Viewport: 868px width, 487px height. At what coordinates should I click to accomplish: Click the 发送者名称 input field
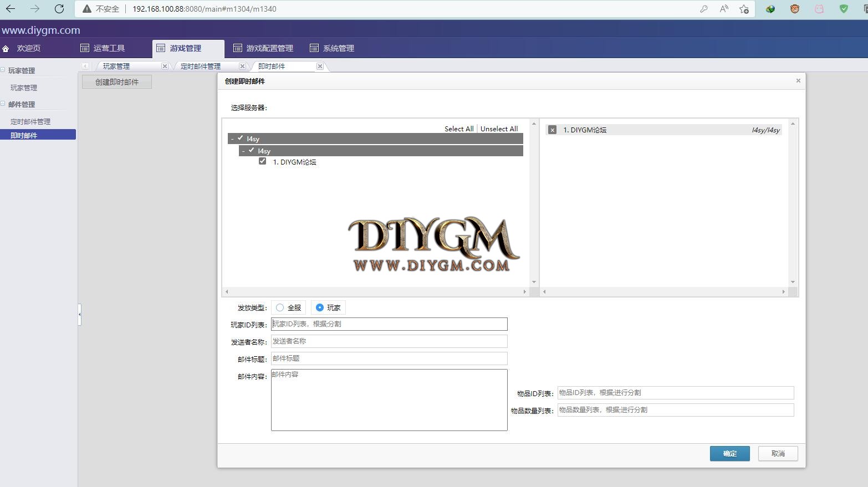coord(389,341)
